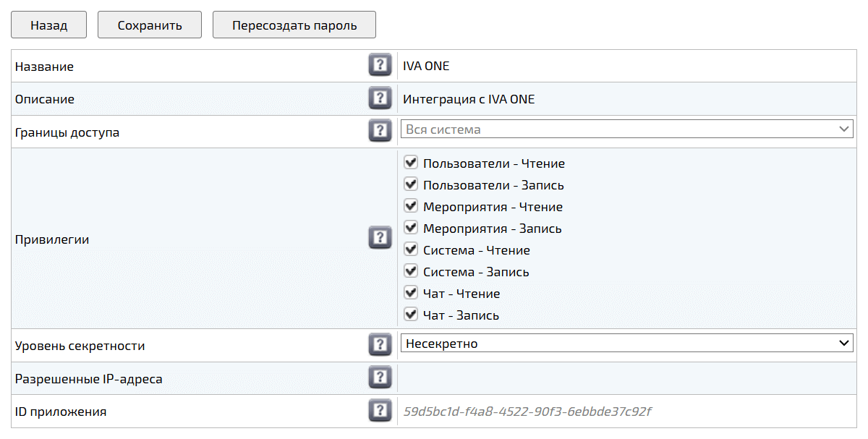Click Пересоздать пароль button
The image size is (868, 439).
[294, 25]
